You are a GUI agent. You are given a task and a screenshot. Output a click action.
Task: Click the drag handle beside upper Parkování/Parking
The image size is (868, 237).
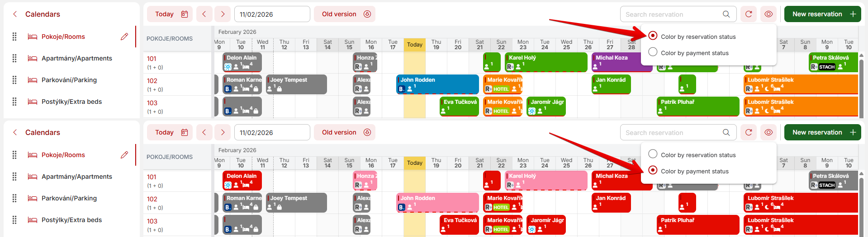(x=14, y=80)
